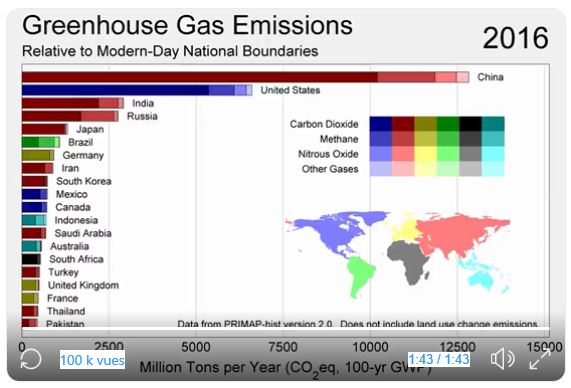
Task: Click the green Brazil emissions bar
Action: (x=41, y=142)
